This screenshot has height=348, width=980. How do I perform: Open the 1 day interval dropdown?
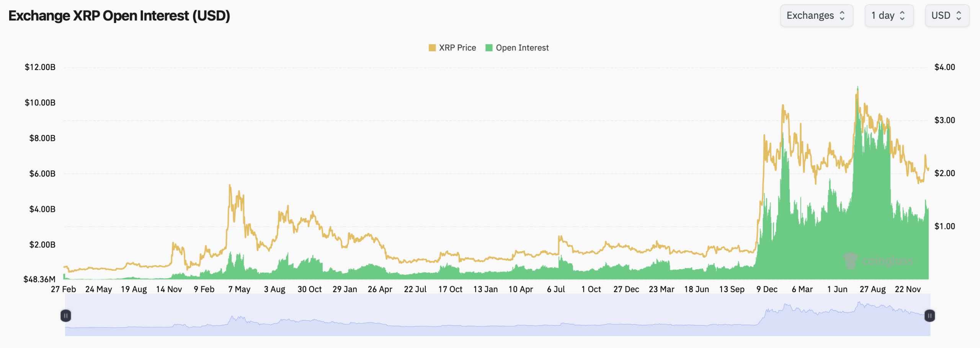(889, 16)
